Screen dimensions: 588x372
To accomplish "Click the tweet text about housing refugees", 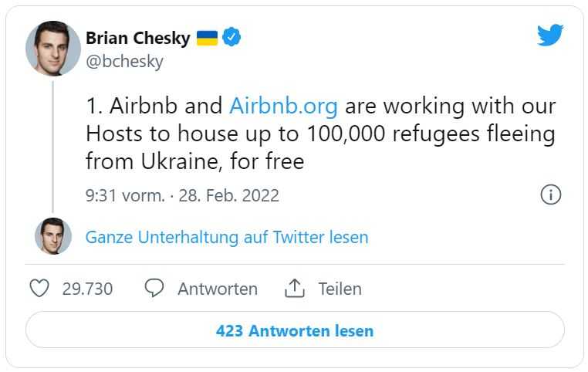I will click(321, 134).
